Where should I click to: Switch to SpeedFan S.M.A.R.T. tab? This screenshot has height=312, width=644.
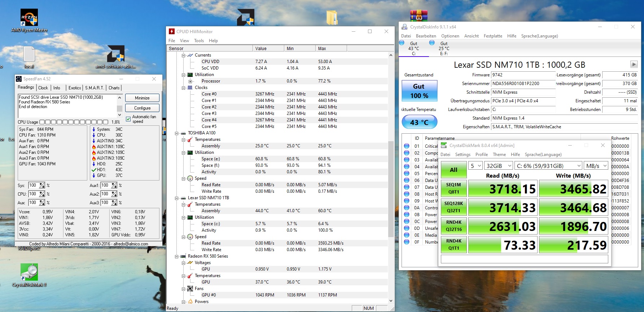point(95,88)
